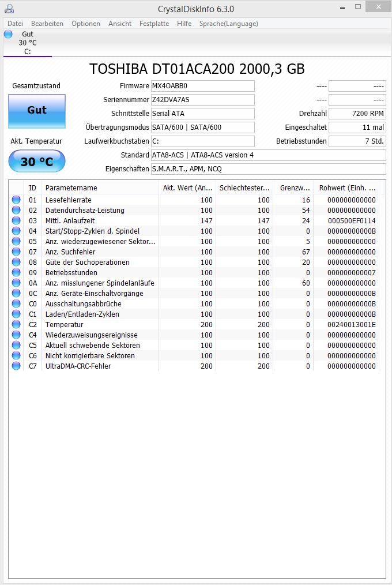
Task: Click status orb of Mittl. Anlaufzeit row
Action: point(16,220)
